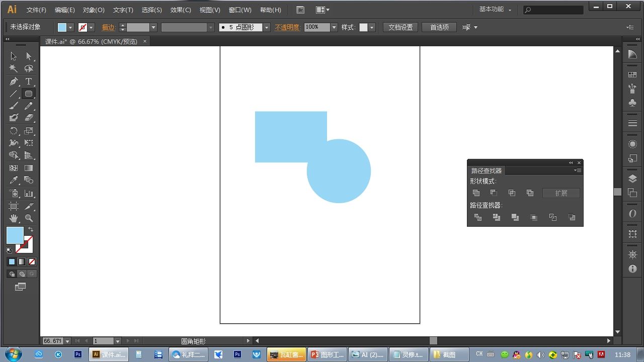644x362 pixels.
Task: Click the large blue fill swatch
Action: 14,235
